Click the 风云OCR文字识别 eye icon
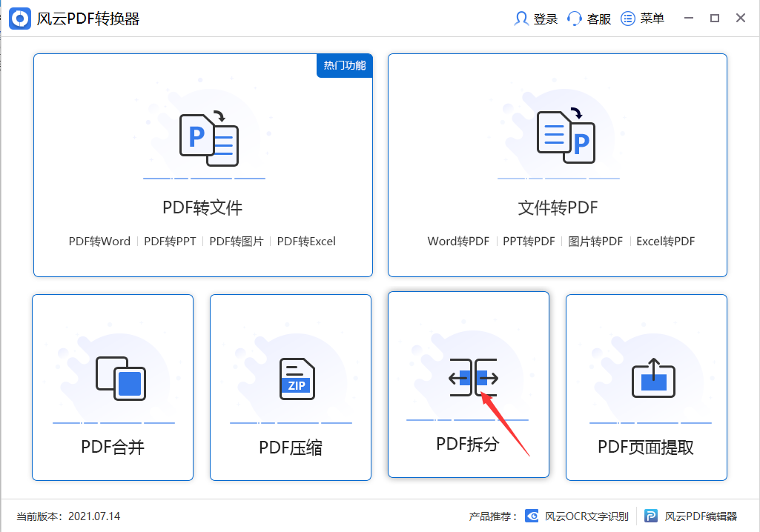The width and height of the screenshot is (760, 532). 532,516
